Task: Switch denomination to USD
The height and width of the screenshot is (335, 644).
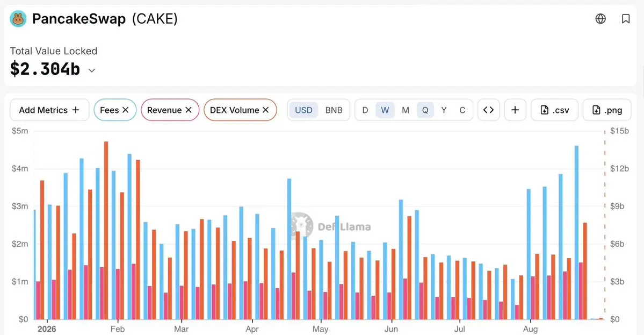Action: 303,110
